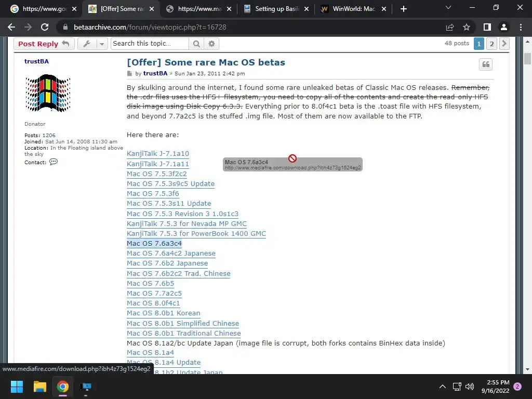
Task: Open KanjiTalk J-7.1a11 link
Action: click(x=158, y=164)
